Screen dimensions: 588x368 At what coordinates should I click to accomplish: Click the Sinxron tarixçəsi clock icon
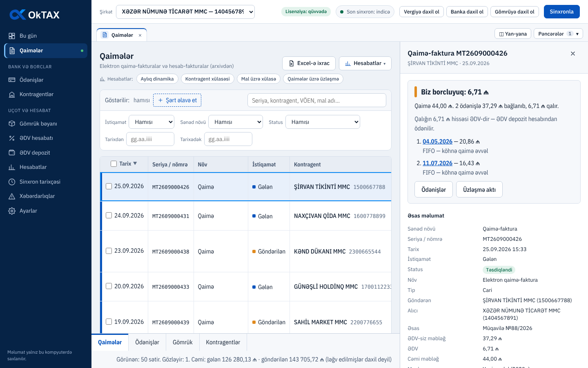click(12, 182)
